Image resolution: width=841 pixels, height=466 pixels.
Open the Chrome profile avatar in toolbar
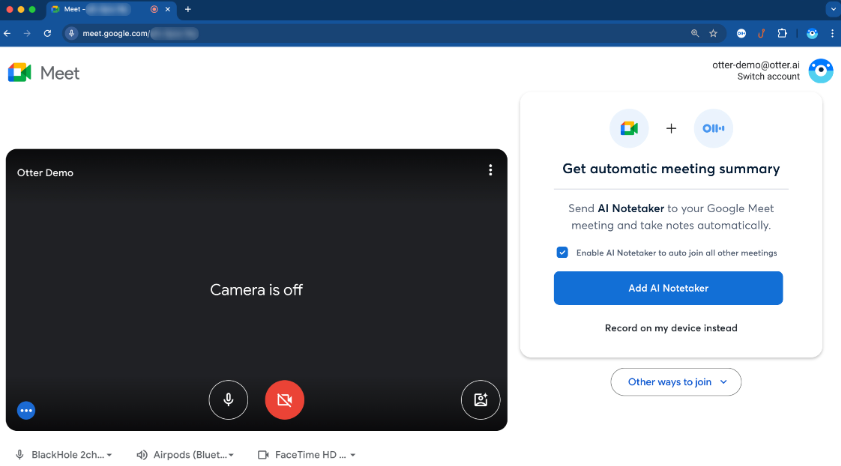coord(812,33)
